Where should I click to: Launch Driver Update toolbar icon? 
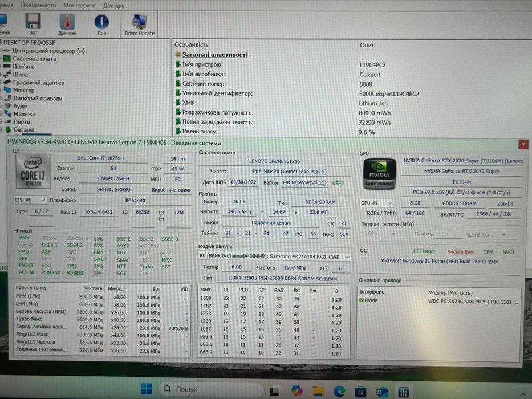point(140,25)
